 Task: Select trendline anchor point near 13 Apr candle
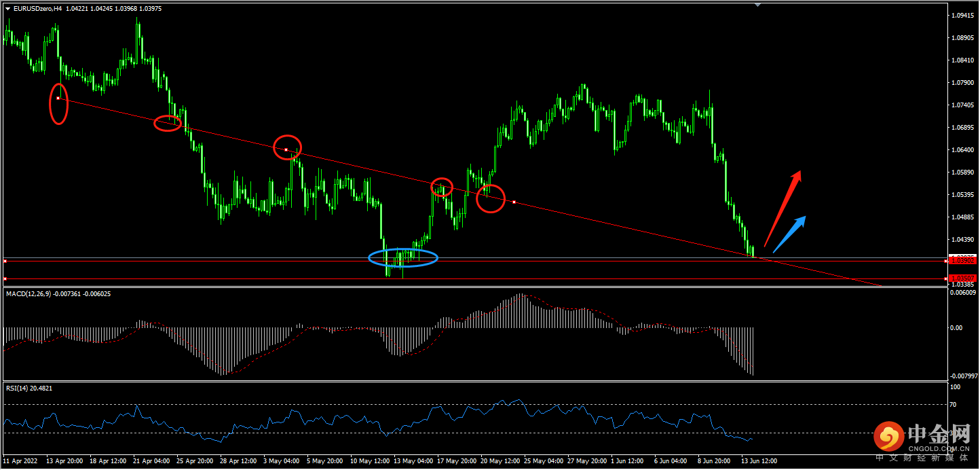58,98
